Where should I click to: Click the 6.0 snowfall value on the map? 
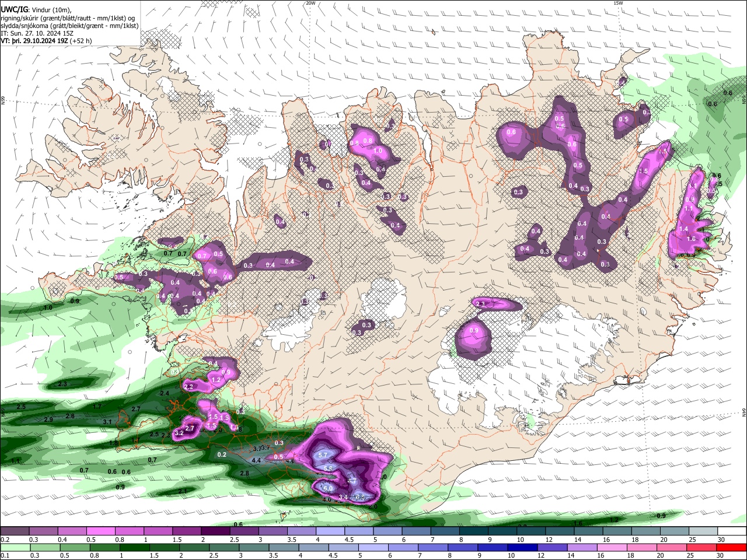pos(327,488)
